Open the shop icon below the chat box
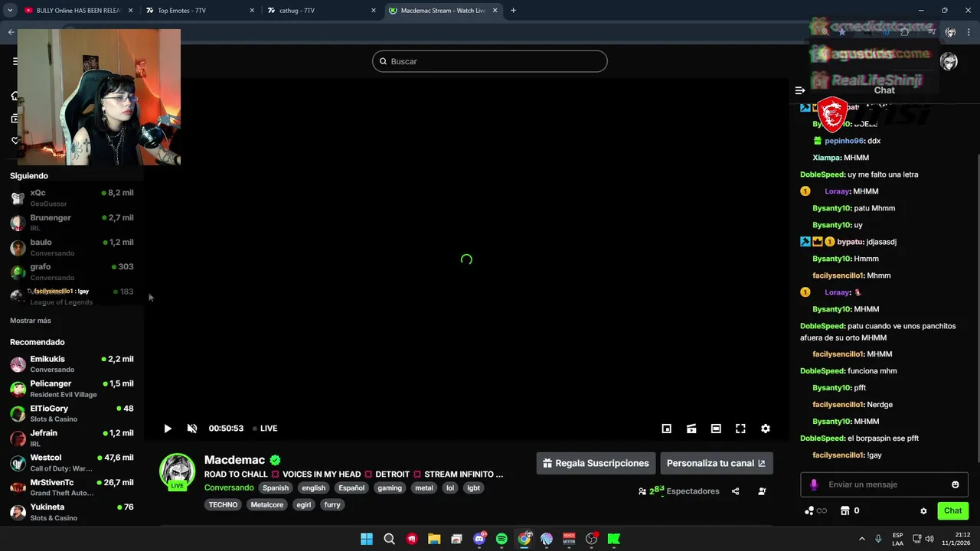Screen dimensions: 980x551 [845, 510]
